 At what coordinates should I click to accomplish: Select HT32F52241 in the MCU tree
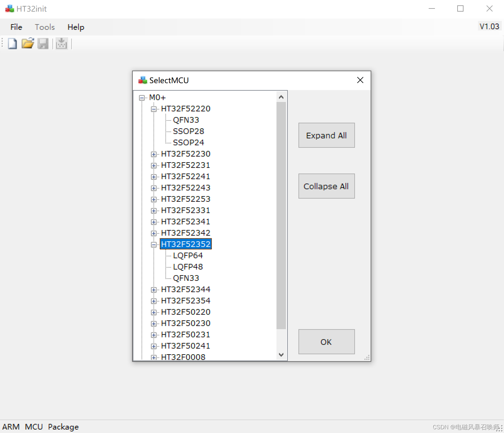[186, 176]
